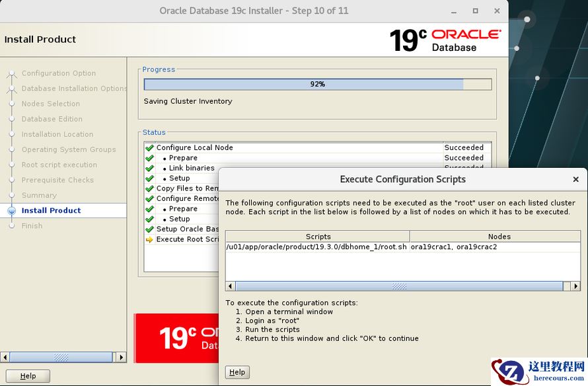Select the Root script execution step
The width and height of the screenshot is (588, 386).
pyautogui.click(x=59, y=165)
